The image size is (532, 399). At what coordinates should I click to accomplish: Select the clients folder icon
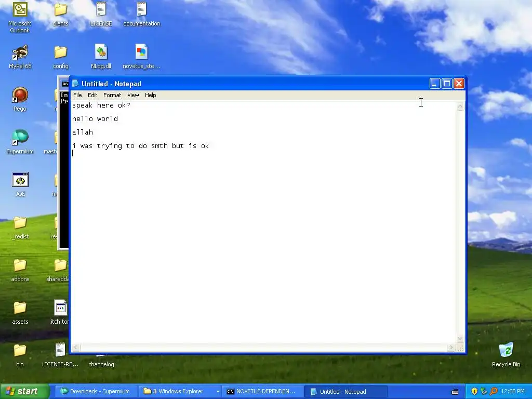60,14
